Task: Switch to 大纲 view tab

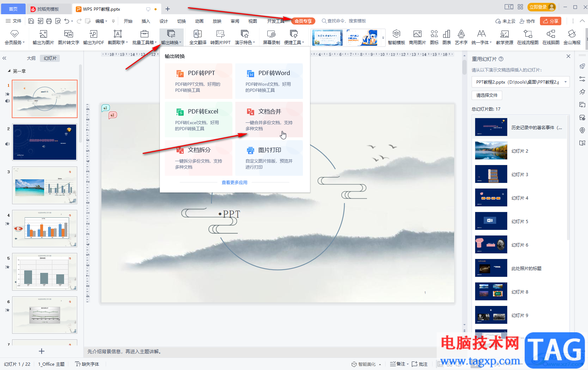Action: click(x=31, y=58)
